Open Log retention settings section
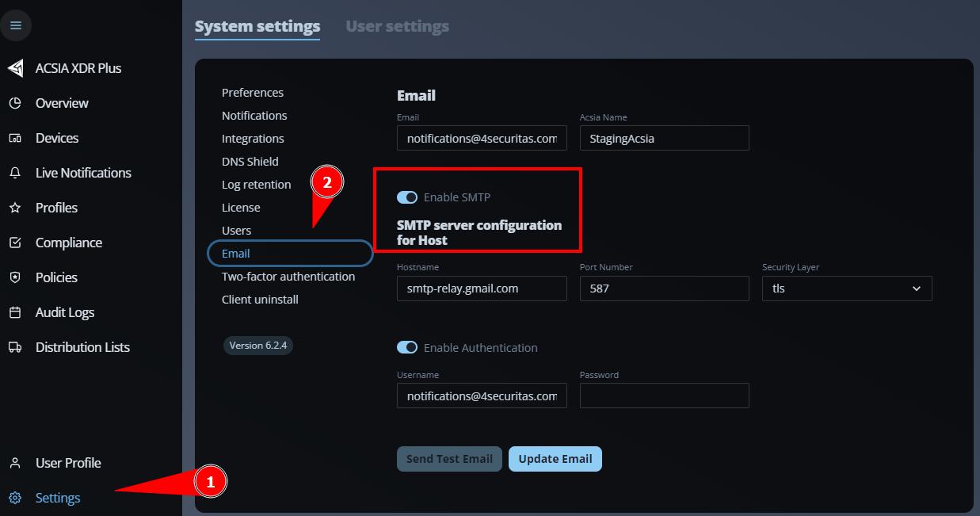This screenshot has height=516, width=980. [257, 185]
